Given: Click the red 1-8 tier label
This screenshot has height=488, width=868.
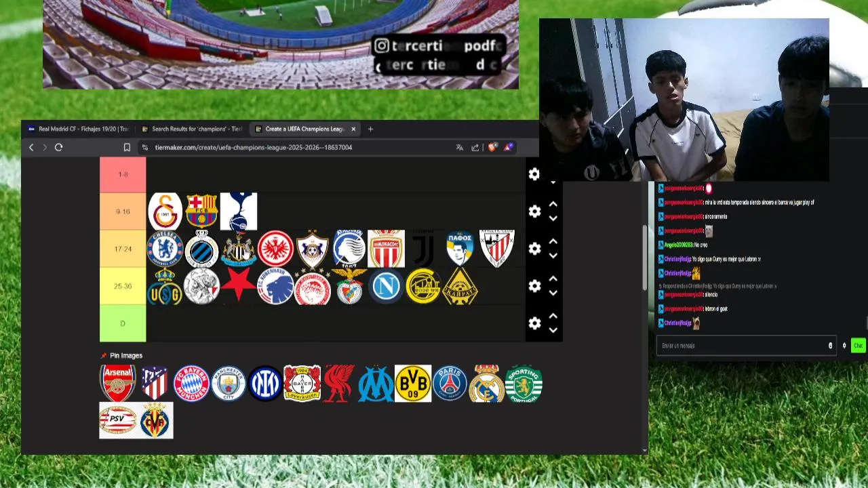Looking at the screenshot, I should point(123,174).
